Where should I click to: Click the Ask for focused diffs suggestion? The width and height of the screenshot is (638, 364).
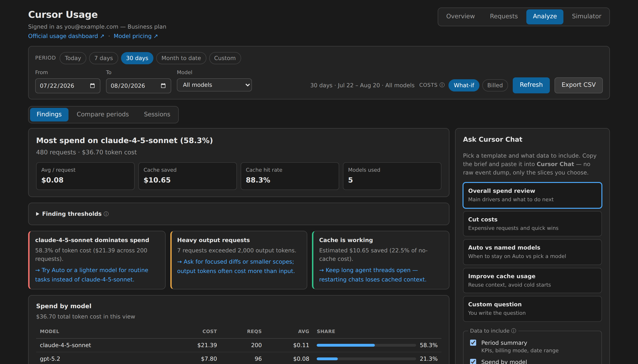[x=236, y=266]
